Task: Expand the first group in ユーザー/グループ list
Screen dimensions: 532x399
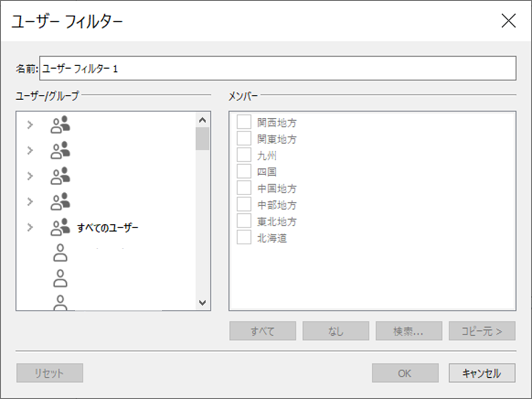Action: tap(30, 124)
